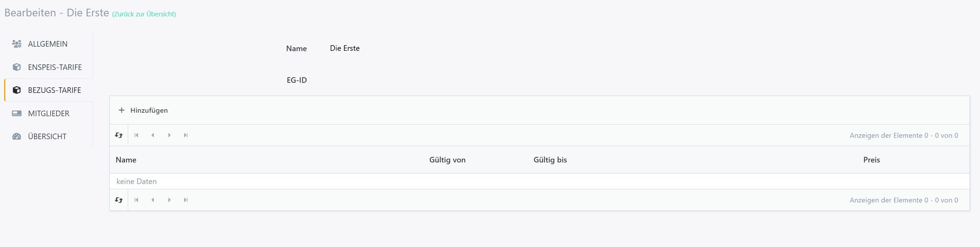The width and height of the screenshot is (980, 247).
Task: Go to last page in top pager
Action: click(x=186, y=135)
